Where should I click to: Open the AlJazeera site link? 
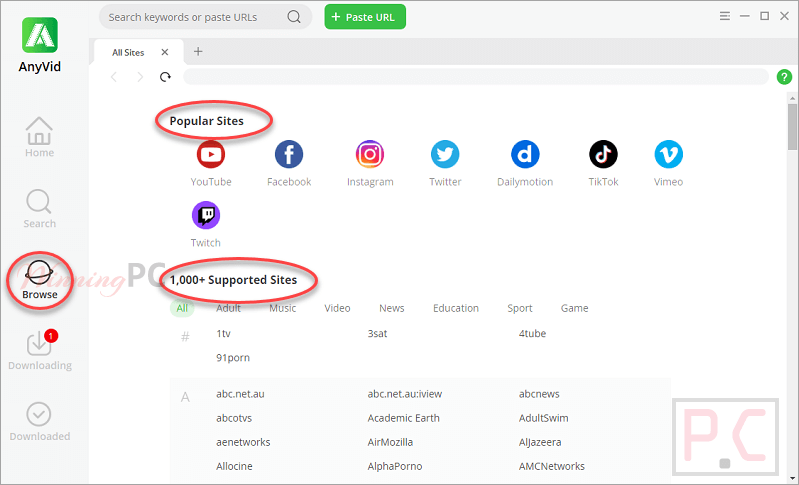(x=540, y=442)
